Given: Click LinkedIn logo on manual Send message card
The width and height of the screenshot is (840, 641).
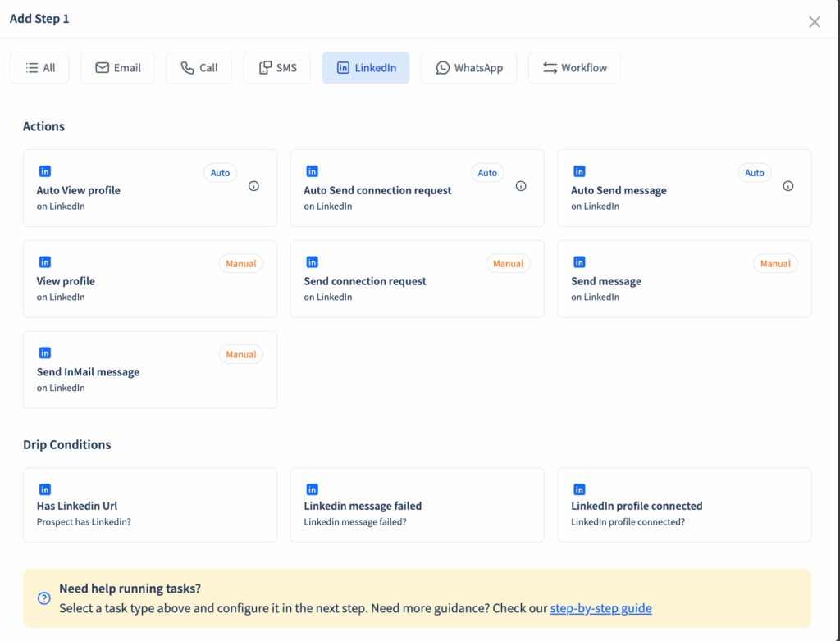Looking at the screenshot, I should point(579,261).
